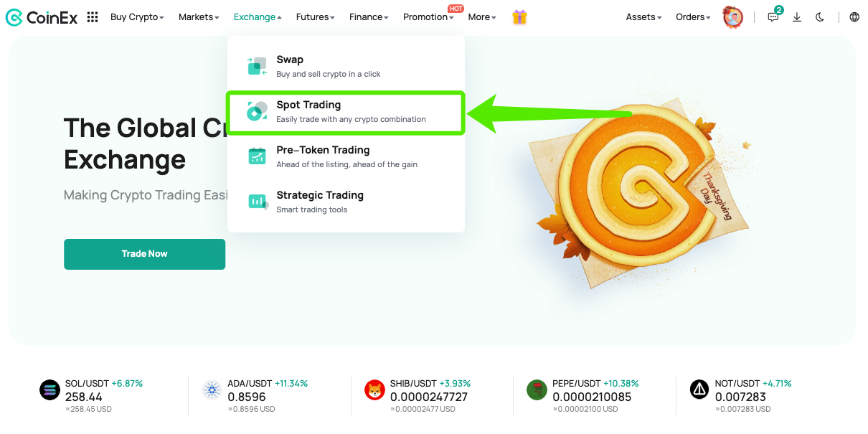Click the SOL +6.87% change value
This screenshot has height=434, width=868.
click(127, 384)
